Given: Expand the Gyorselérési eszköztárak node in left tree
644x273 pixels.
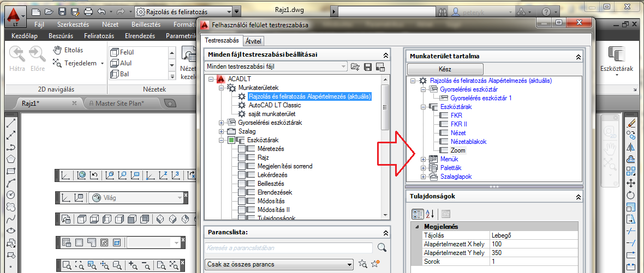Looking at the screenshot, I should (222, 123).
